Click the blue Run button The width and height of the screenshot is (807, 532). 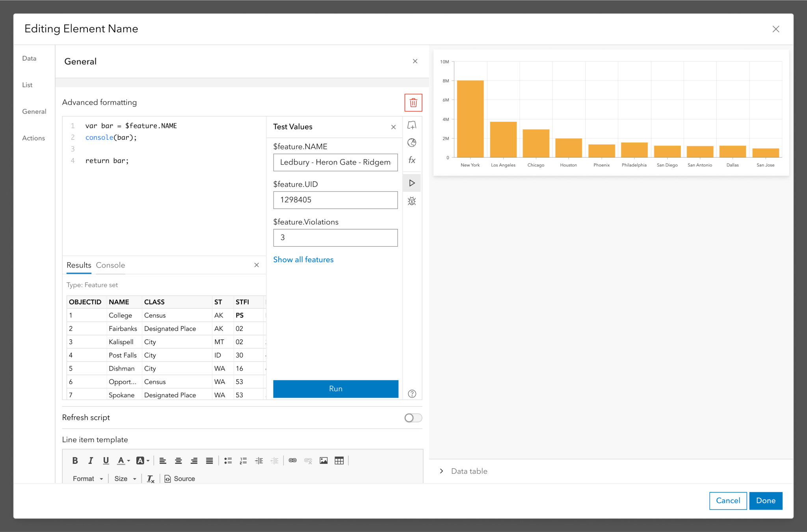(335, 389)
